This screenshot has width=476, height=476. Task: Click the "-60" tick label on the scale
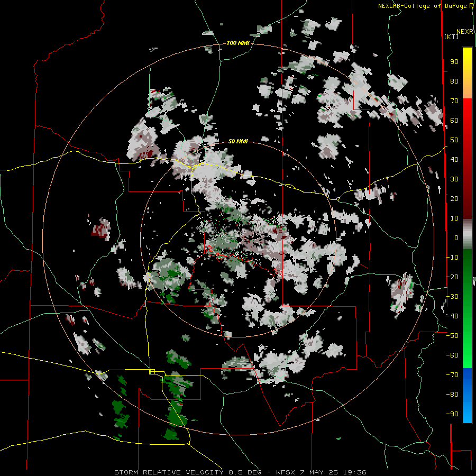tap(453, 355)
